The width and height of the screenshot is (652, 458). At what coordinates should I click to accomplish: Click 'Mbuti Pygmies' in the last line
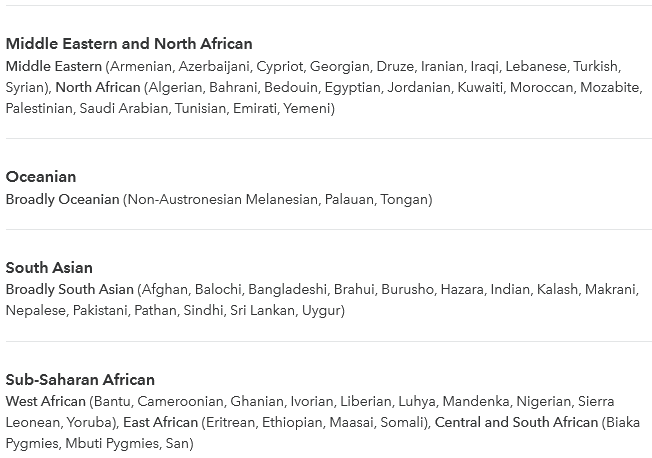[x=112, y=443]
